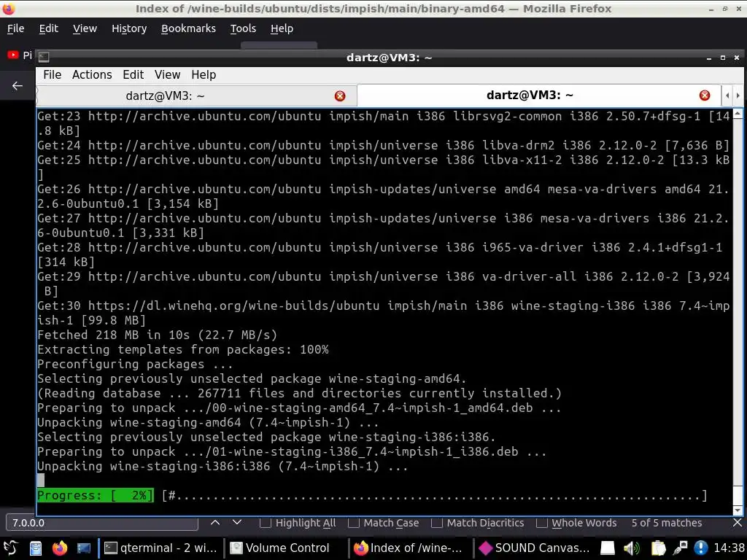Open the Firefox Tools menu
Image resolution: width=747 pixels, height=560 pixels.
(243, 28)
